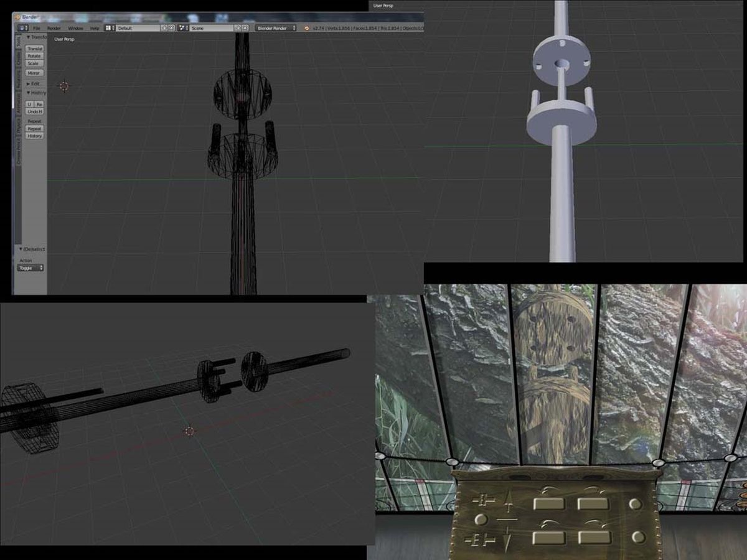747x560 pixels.
Task: Push the round button at console's left side
Action: [481, 519]
